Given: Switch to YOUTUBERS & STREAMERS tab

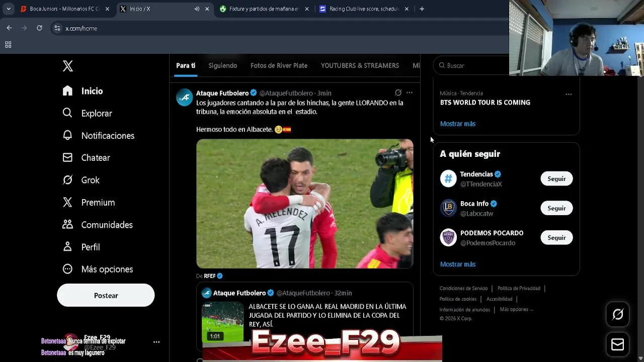Looking at the screenshot, I should click(360, 65).
